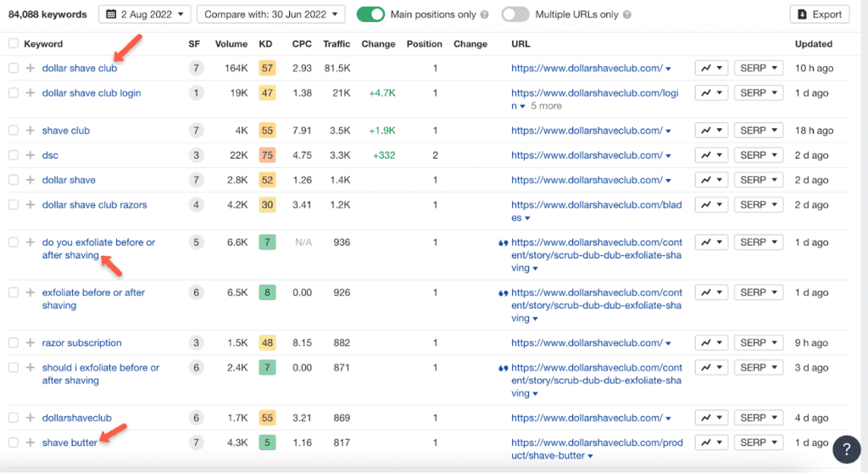
Task: Open the 'Compare with: 30 Jun 2022' dropdown
Action: [x=270, y=14]
